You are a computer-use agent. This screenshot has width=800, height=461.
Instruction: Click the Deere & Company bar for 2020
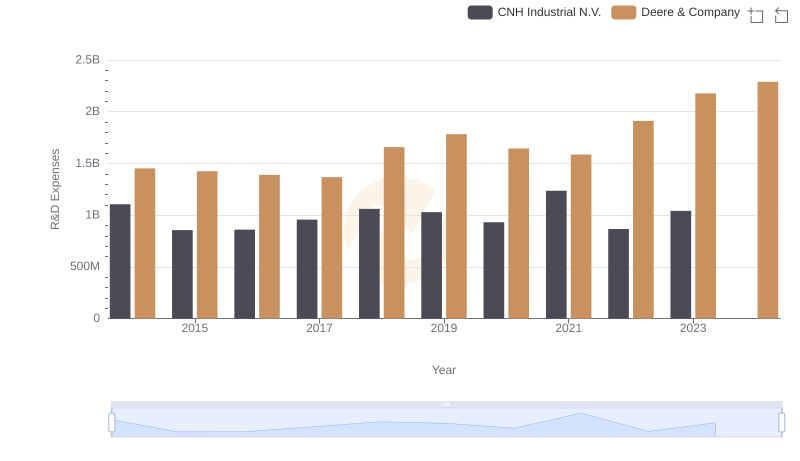click(518, 234)
